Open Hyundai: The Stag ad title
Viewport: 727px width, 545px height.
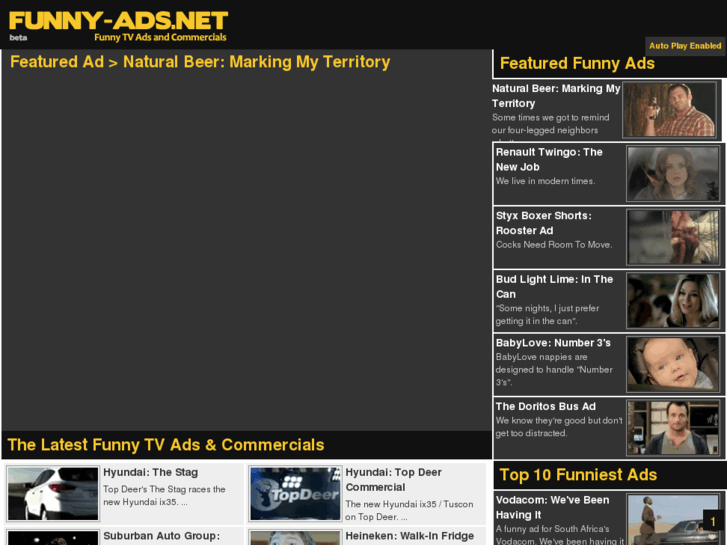click(x=150, y=472)
